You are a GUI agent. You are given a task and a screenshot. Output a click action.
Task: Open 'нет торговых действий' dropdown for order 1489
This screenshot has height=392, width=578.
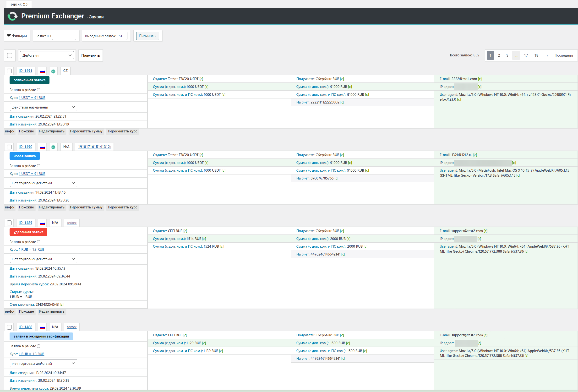point(44,259)
